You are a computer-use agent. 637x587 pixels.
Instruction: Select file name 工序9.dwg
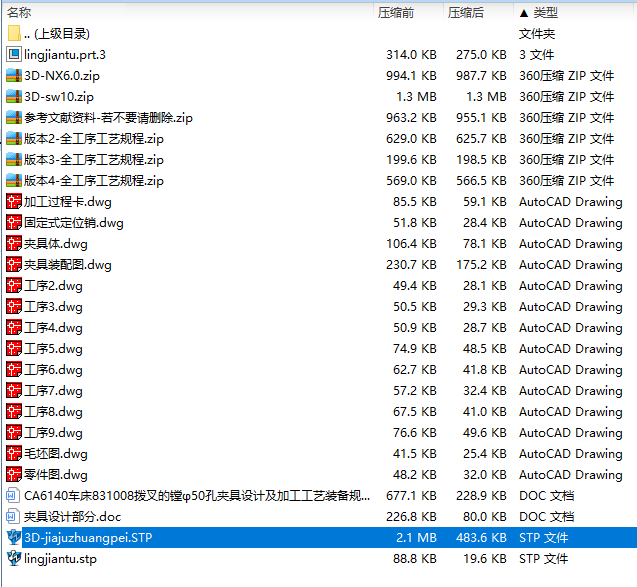pyautogui.click(x=53, y=433)
